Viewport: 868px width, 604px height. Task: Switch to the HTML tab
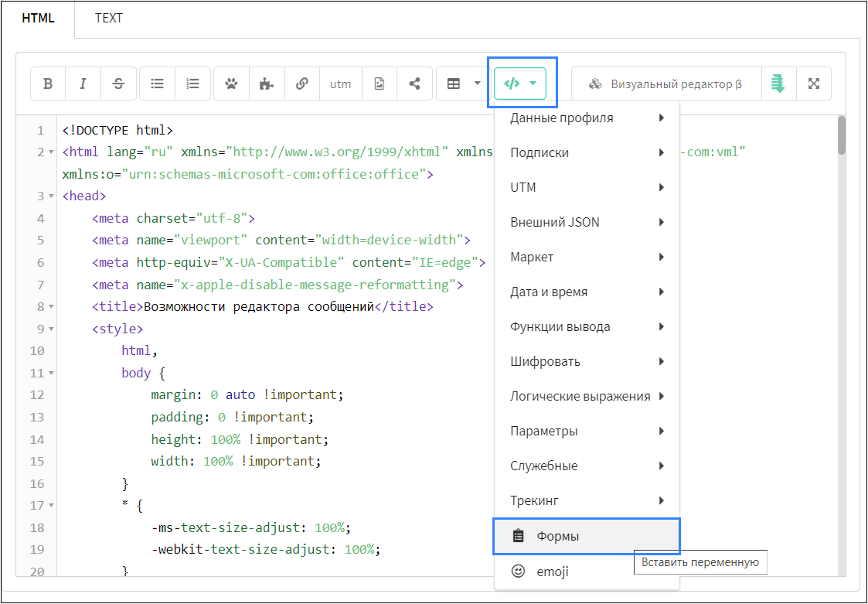tap(38, 19)
